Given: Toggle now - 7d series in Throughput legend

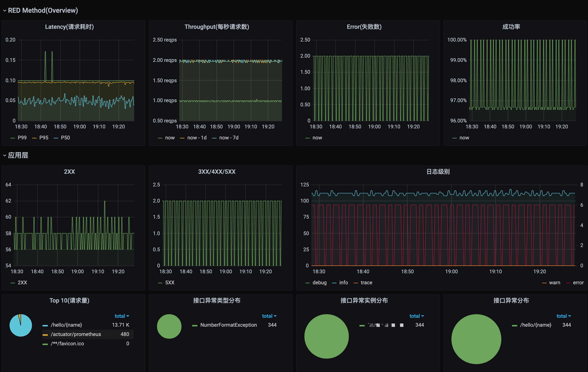Looking at the screenshot, I should pyautogui.click(x=229, y=138).
